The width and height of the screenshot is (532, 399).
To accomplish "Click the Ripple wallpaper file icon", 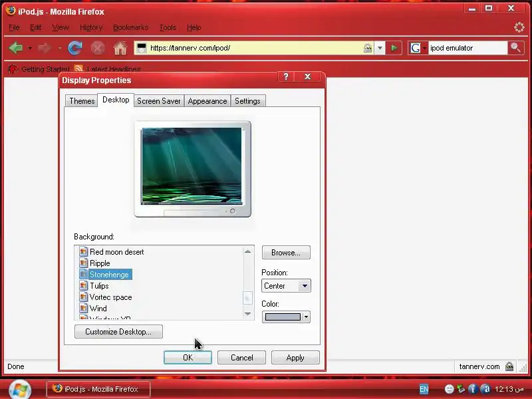I will point(84,263).
